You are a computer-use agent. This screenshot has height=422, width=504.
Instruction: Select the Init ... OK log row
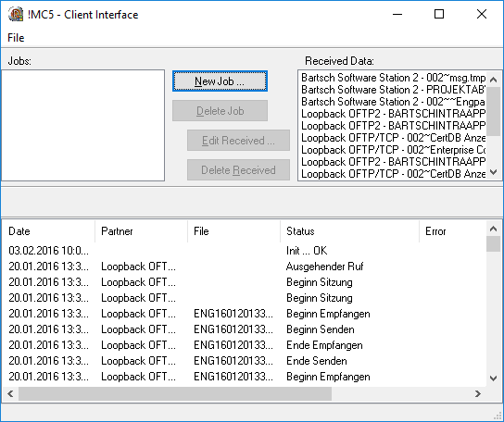[x=245, y=251]
